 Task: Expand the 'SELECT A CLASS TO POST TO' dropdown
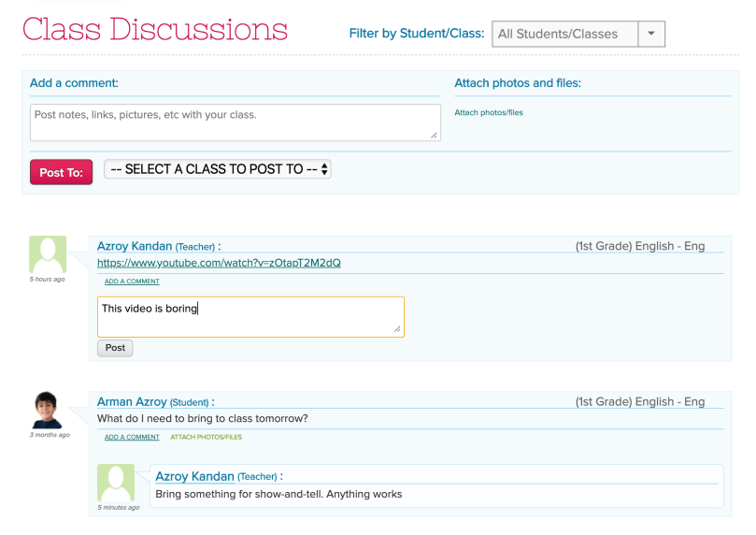tap(218, 169)
